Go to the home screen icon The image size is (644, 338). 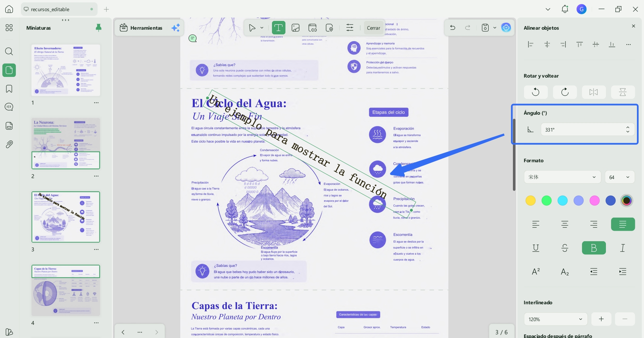pos(9,9)
